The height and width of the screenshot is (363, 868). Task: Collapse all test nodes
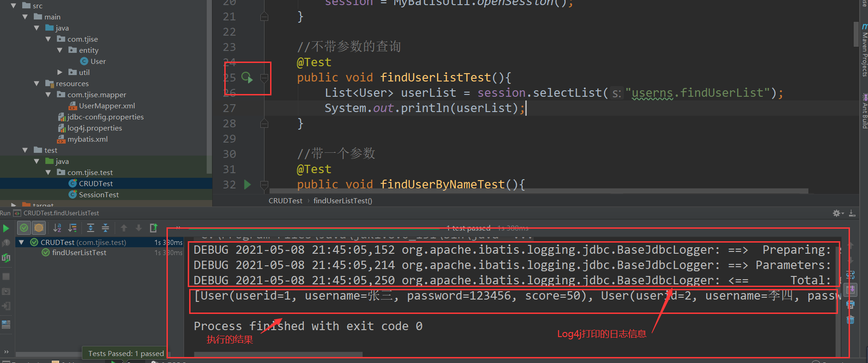coord(105,228)
